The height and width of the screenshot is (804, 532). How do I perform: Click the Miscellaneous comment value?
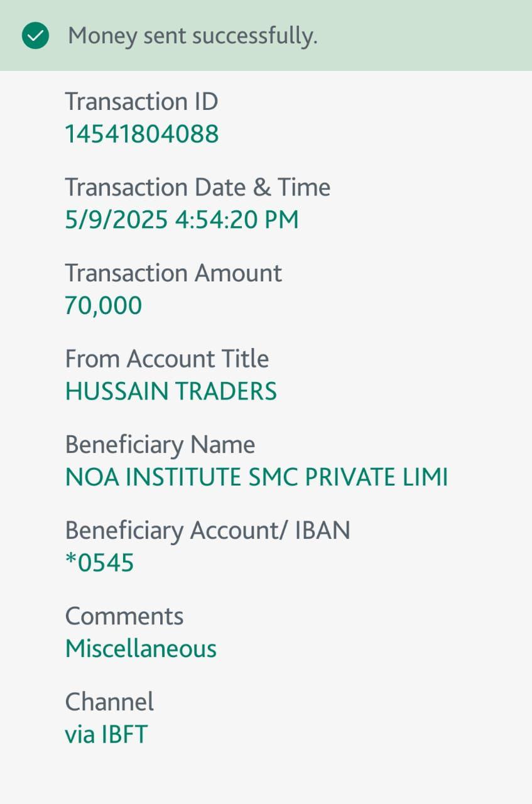pyautogui.click(x=141, y=649)
